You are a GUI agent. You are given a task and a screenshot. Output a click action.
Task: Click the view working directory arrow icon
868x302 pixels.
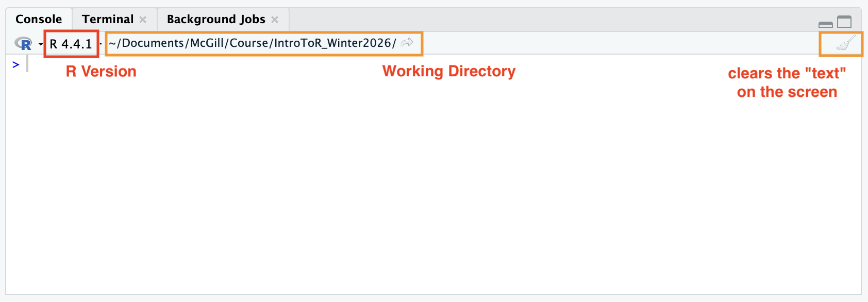(x=407, y=42)
